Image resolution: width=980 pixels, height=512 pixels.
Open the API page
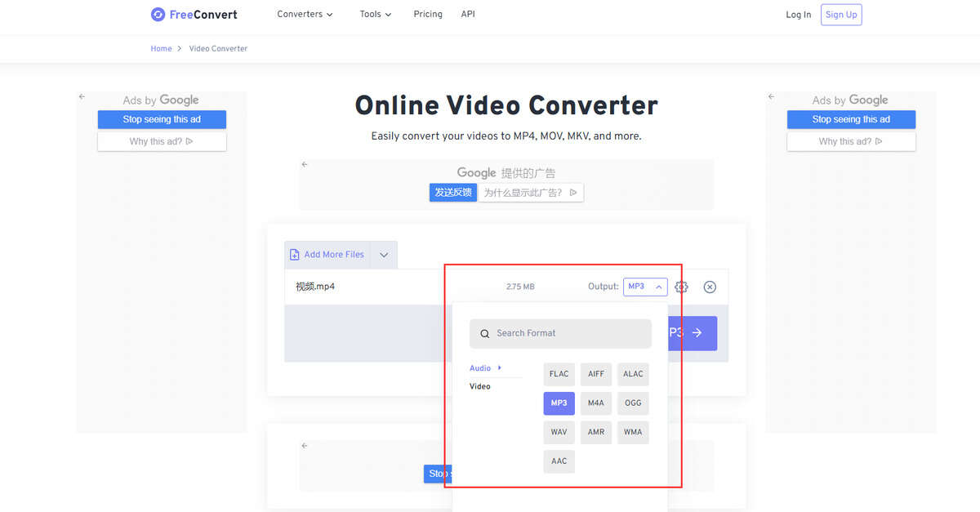(468, 15)
